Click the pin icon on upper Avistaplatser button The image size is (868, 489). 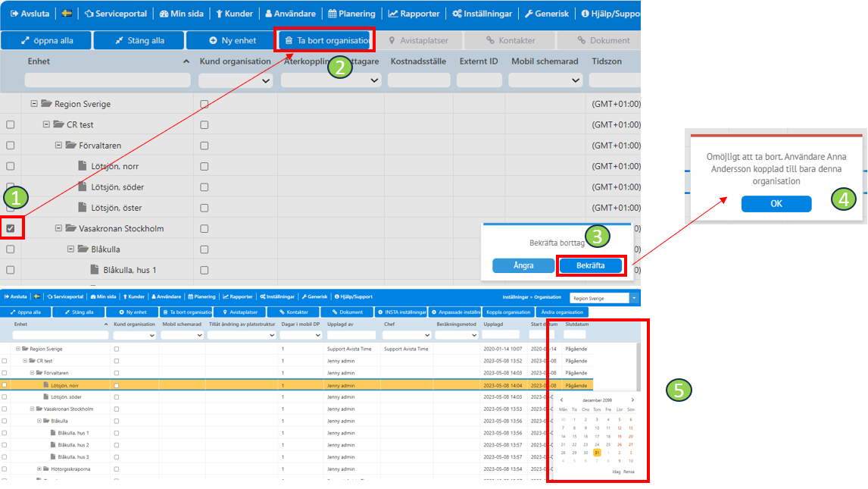click(392, 40)
